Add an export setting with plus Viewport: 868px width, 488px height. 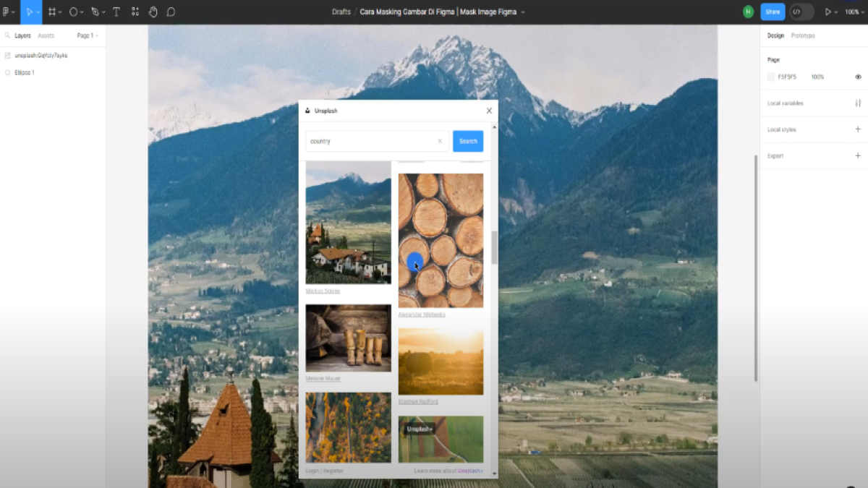(x=858, y=155)
